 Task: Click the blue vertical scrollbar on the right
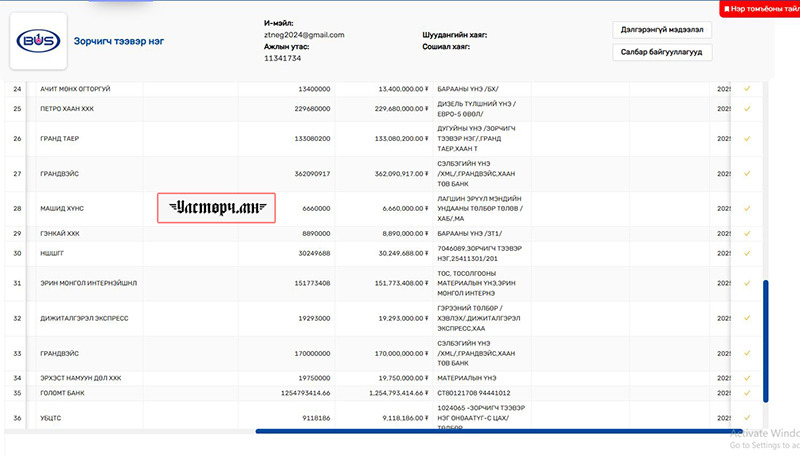(766, 340)
